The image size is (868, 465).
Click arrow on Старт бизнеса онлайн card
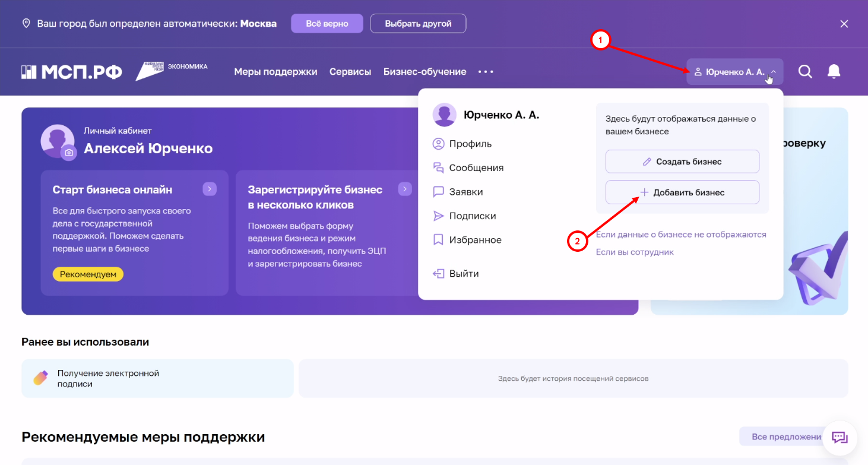pyautogui.click(x=209, y=189)
